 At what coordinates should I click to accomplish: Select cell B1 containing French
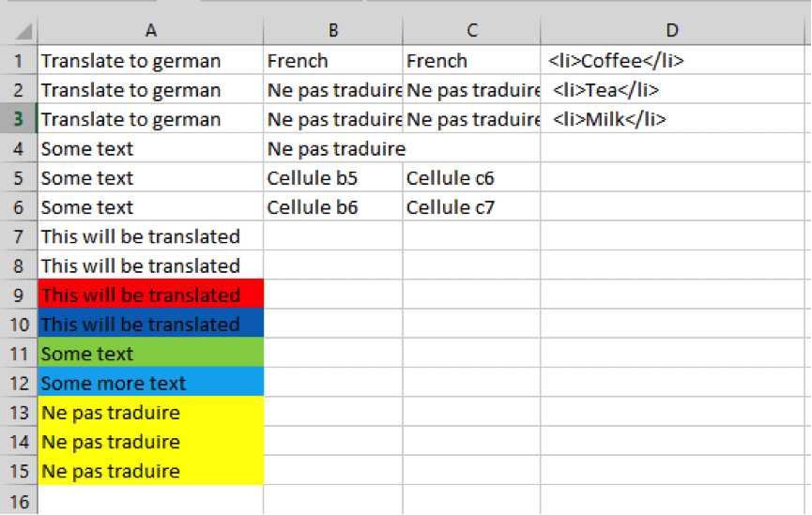333,61
